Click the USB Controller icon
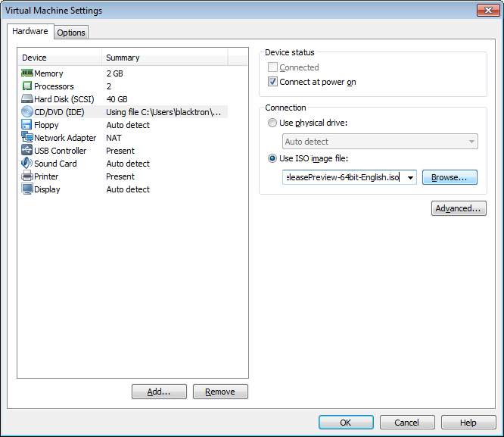The image size is (504, 437). pyautogui.click(x=27, y=150)
